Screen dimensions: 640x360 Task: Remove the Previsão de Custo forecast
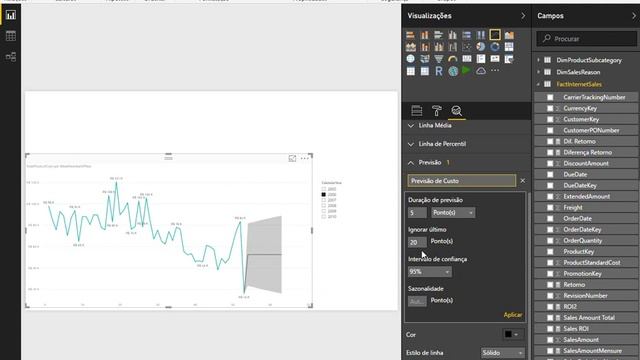[522, 181]
